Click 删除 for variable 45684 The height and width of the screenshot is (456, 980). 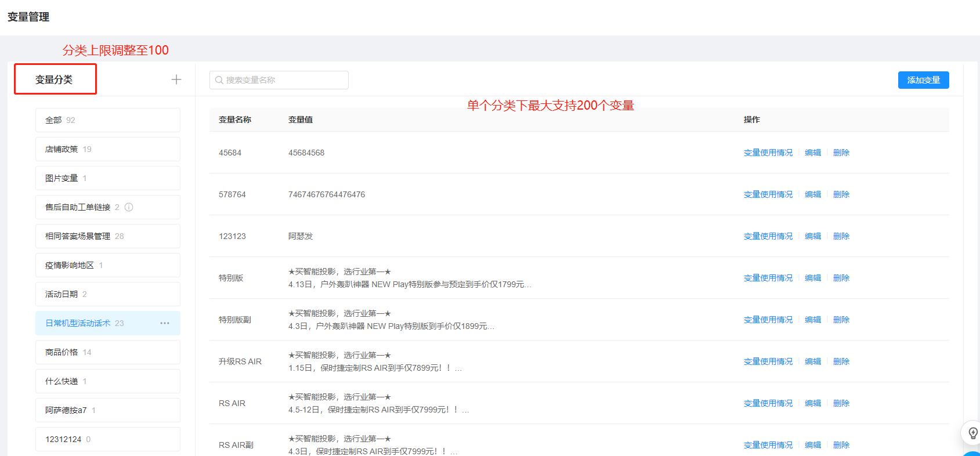pos(841,153)
